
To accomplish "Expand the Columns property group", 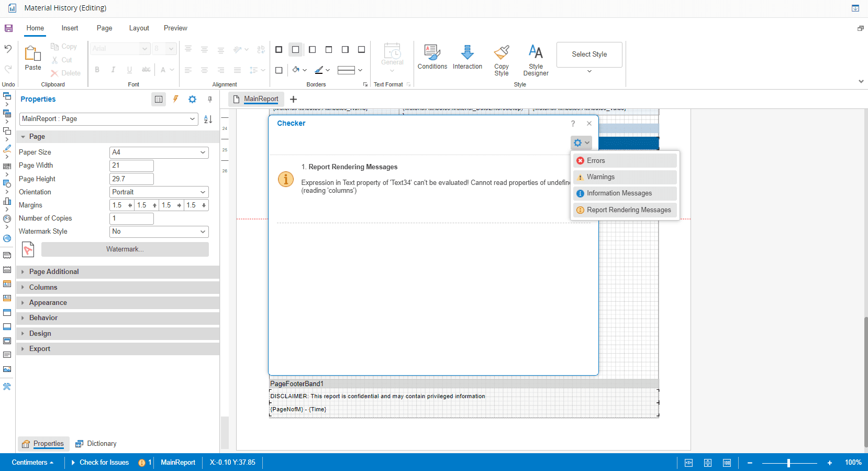I will pyautogui.click(x=43, y=287).
